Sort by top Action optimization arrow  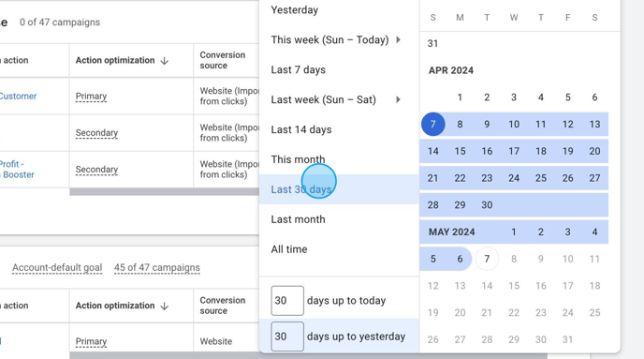click(165, 61)
